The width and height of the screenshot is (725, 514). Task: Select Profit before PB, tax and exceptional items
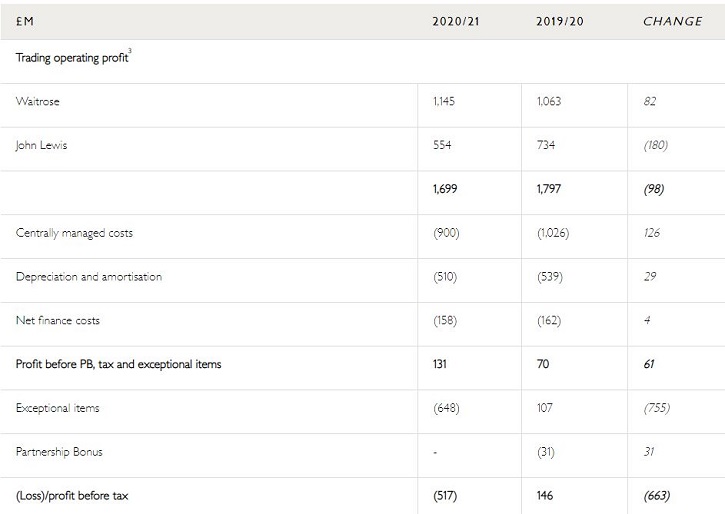[118, 364]
